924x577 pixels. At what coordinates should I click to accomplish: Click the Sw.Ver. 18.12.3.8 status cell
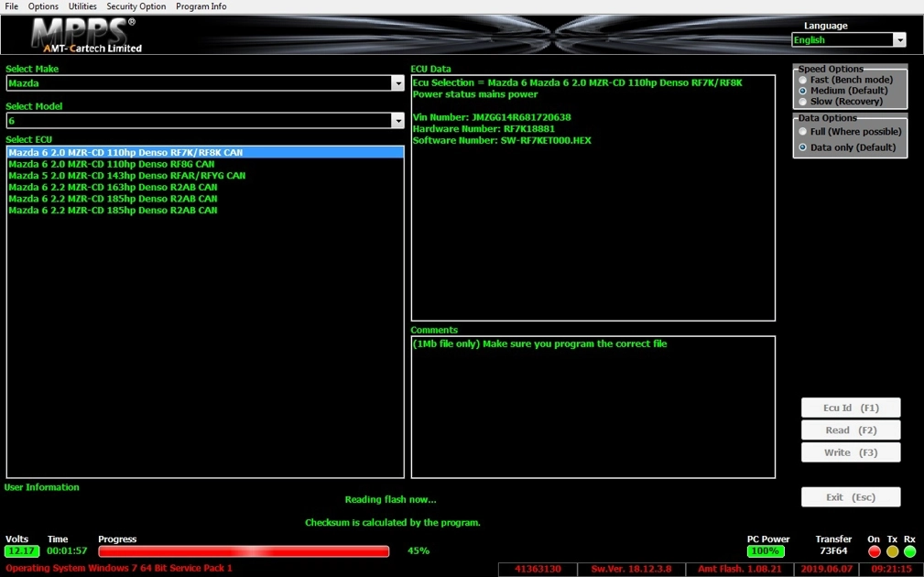pyautogui.click(x=631, y=570)
